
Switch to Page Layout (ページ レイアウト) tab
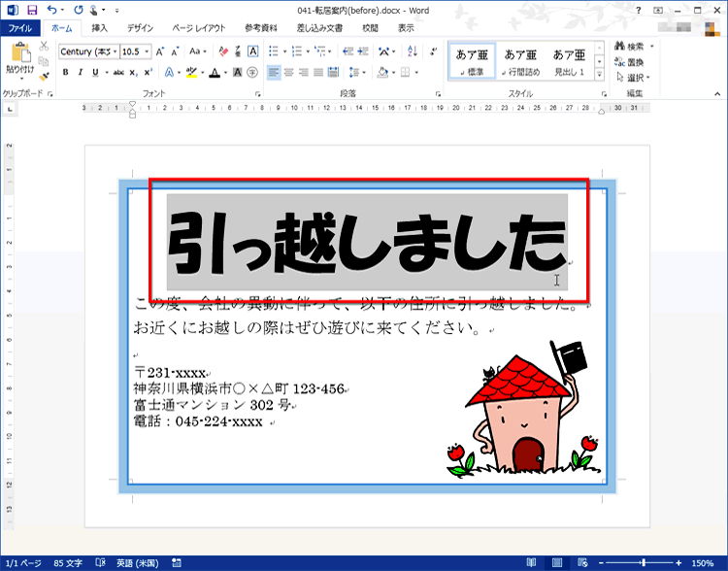tap(199, 28)
